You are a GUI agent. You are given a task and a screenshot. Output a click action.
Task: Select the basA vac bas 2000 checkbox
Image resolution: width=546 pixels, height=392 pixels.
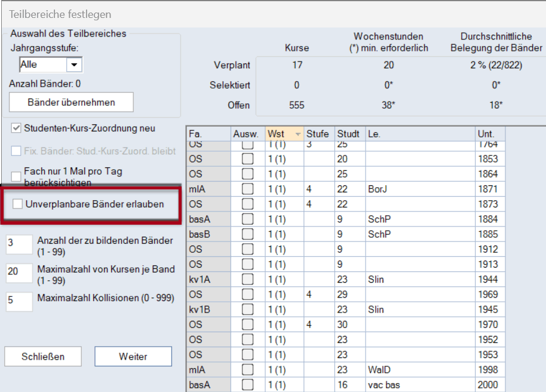(247, 385)
